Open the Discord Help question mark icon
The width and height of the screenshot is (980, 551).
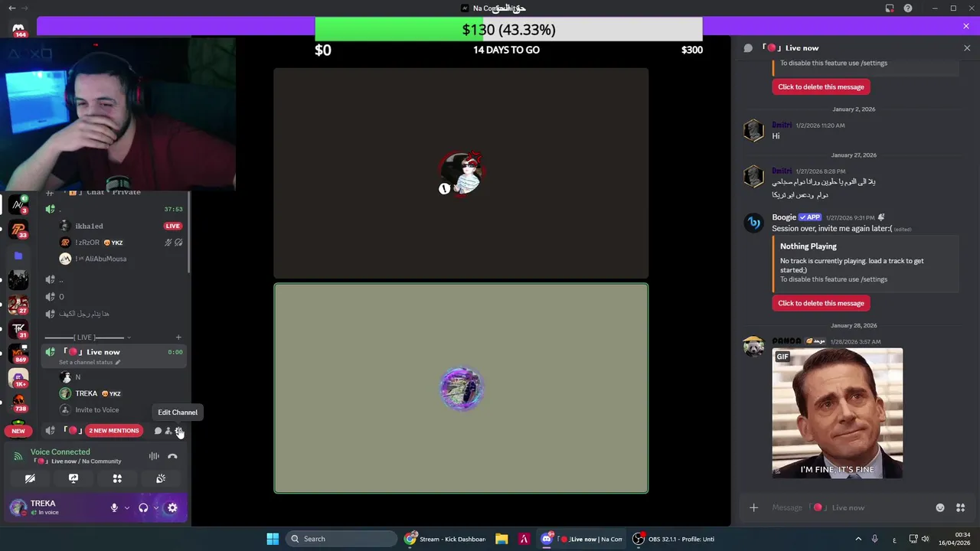click(908, 8)
